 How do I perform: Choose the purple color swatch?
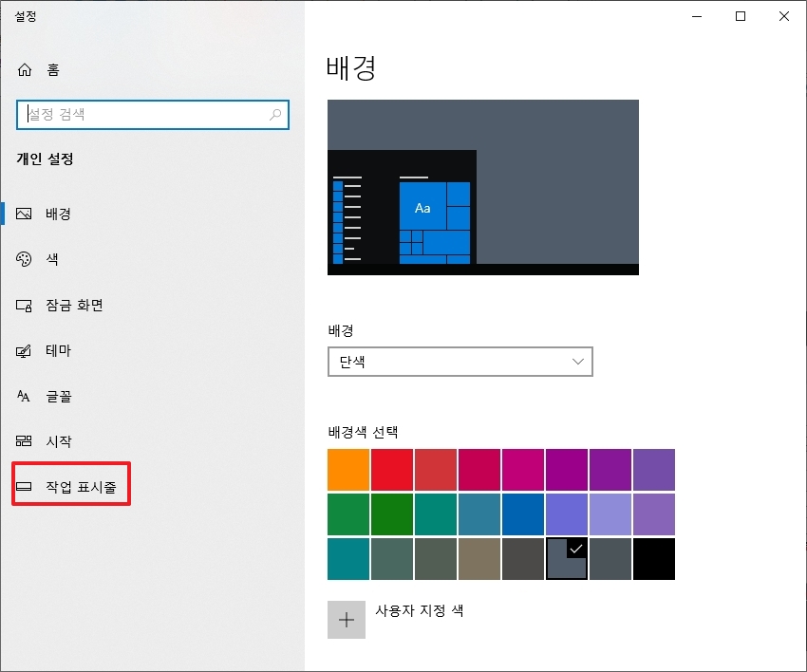[x=567, y=469]
